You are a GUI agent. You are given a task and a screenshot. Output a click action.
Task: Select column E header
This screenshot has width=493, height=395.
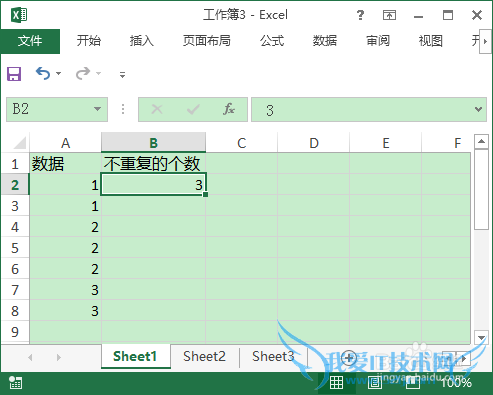[386, 143]
